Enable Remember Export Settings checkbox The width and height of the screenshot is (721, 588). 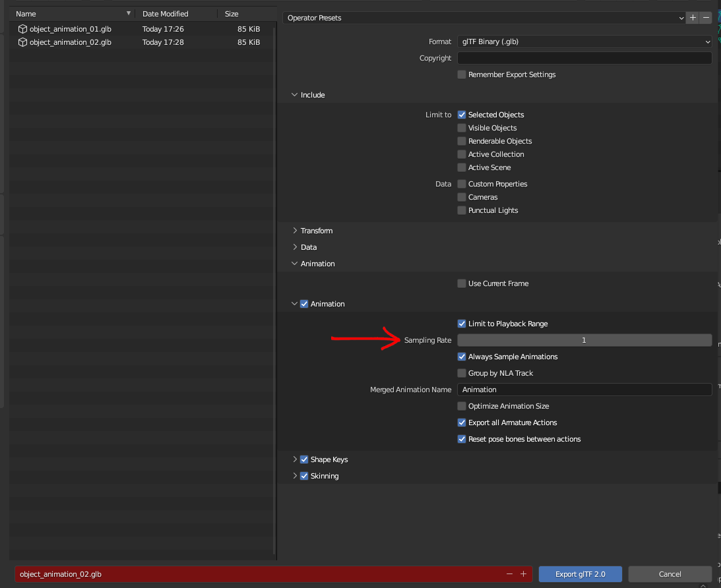click(462, 74)
